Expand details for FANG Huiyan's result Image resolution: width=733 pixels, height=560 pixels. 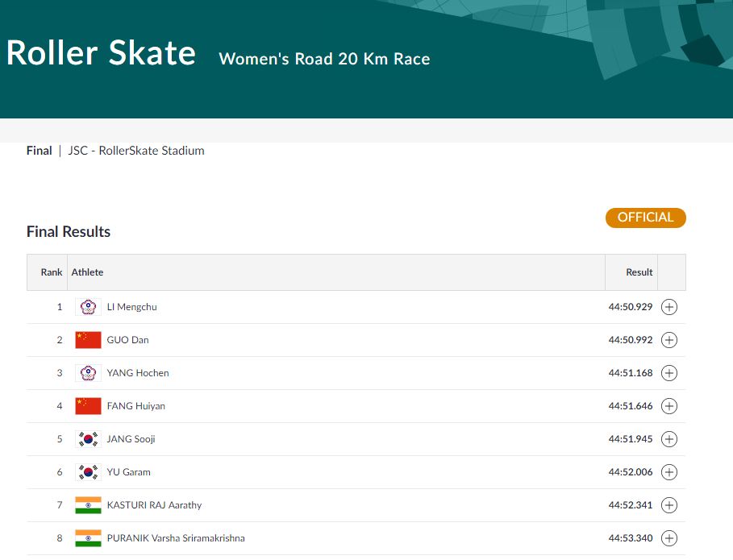click(x=669, y=406)
